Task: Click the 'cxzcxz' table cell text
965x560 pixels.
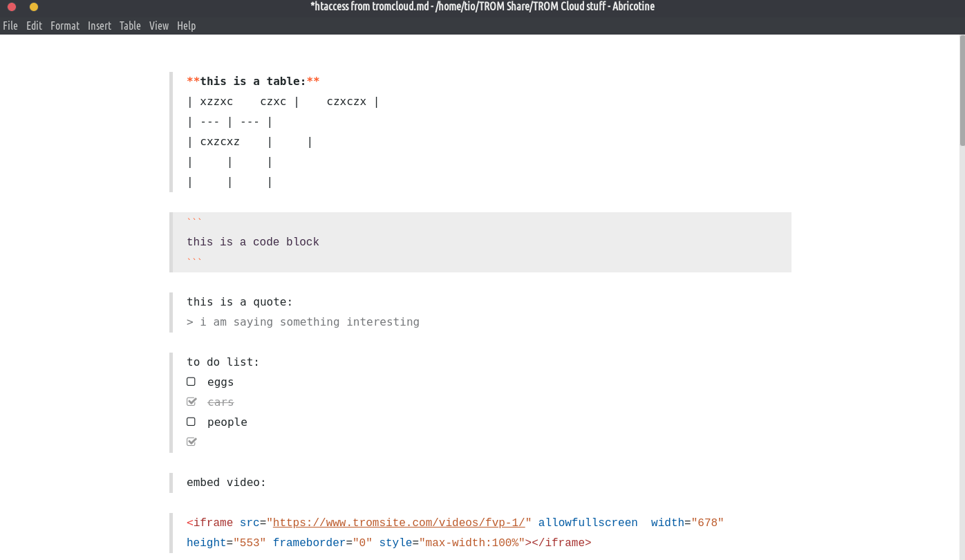Action: pyautogui.click(x=220, y=142)
